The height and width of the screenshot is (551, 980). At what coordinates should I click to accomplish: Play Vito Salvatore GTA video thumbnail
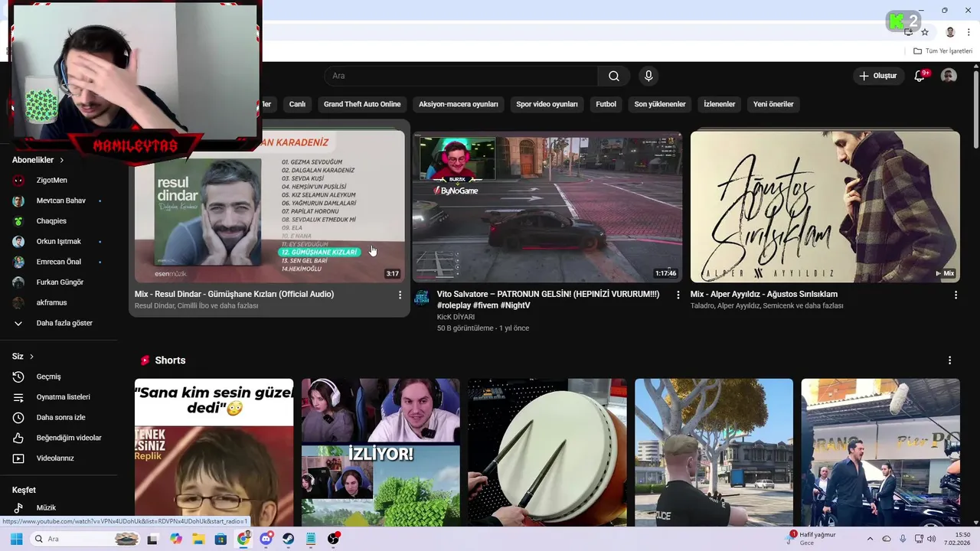point(547,207)
